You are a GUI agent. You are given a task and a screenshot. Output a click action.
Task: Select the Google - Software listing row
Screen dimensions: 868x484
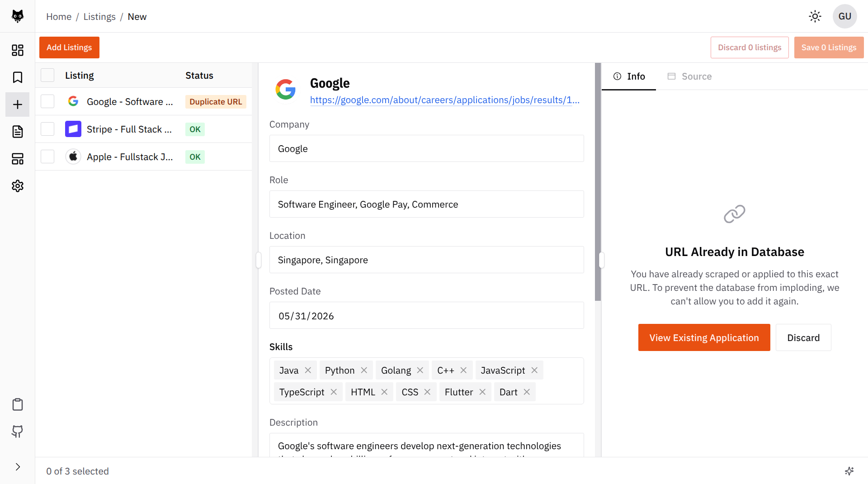tap(143, 101)
